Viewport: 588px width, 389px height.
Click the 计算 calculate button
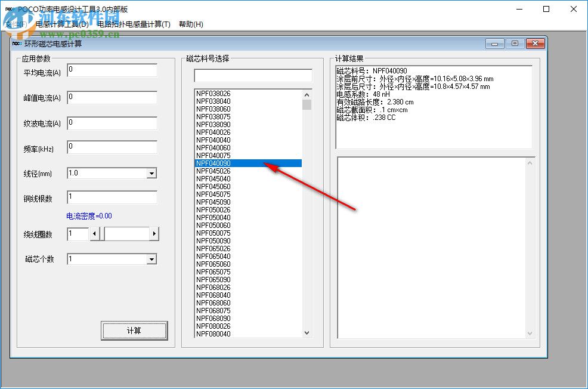tap(134, 331)
